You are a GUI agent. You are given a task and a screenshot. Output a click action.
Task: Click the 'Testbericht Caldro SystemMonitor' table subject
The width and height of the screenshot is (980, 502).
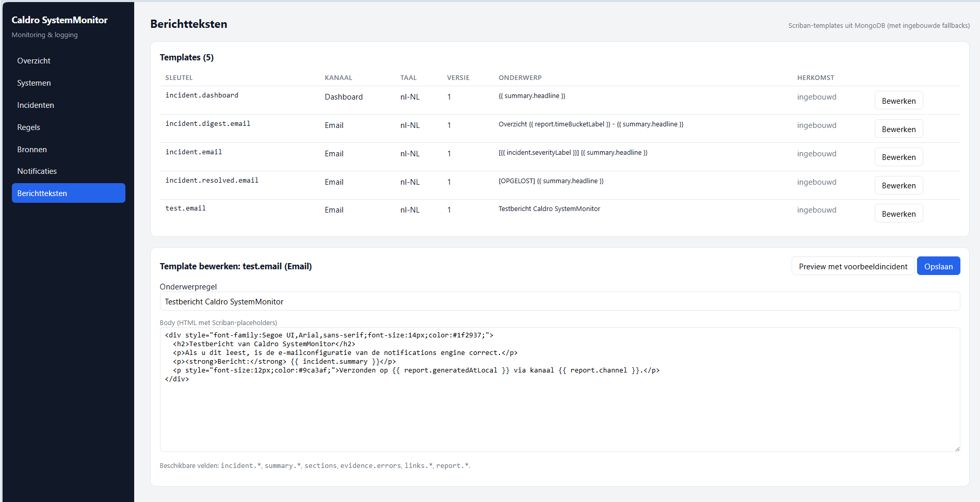coord(549,209)
